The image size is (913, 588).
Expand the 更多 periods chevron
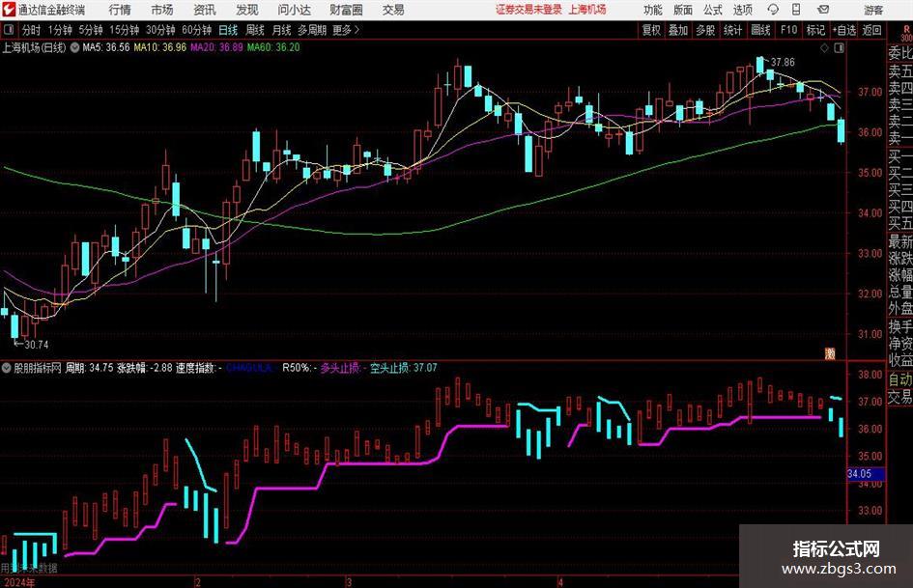coord(357,30)
